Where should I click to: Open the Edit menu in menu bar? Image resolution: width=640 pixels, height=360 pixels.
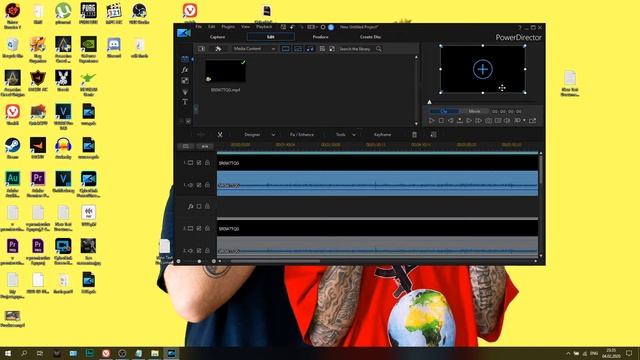[211, 27]
